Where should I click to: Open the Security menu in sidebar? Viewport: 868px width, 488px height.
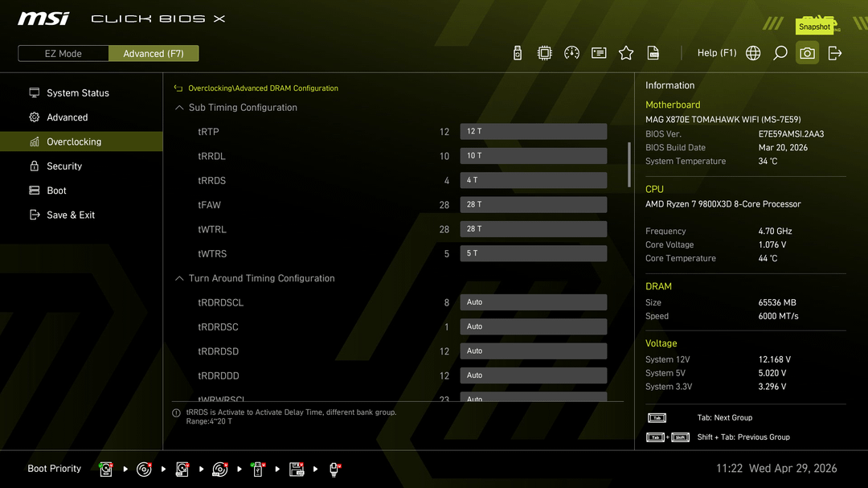click(x=64, y=166)
